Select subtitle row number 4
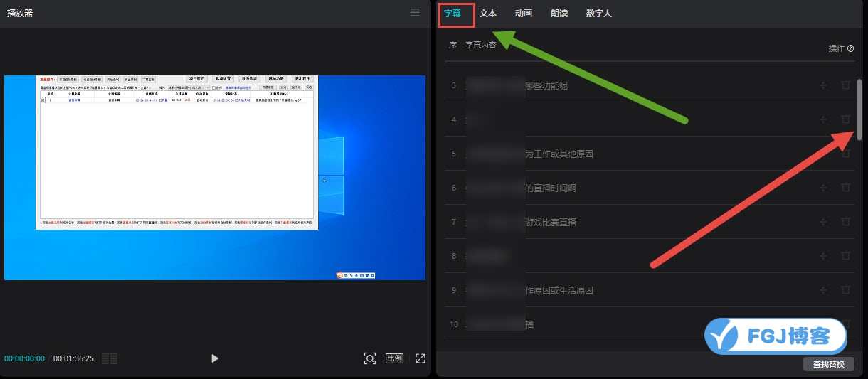This screenshot has height=379, width=868. click(650, 119)
